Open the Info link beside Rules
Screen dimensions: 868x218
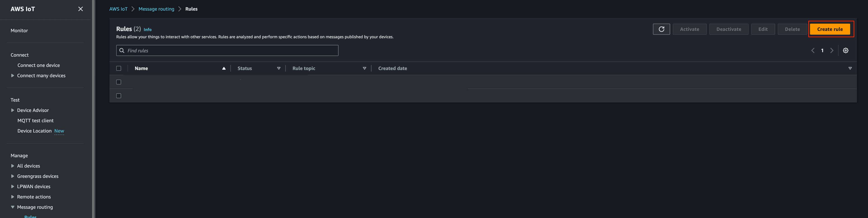coord(148,30)
